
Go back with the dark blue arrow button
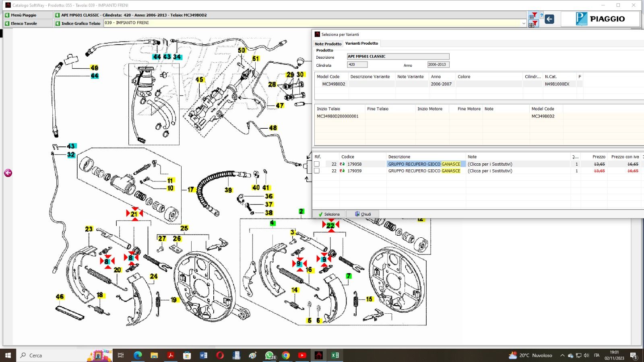549,19
